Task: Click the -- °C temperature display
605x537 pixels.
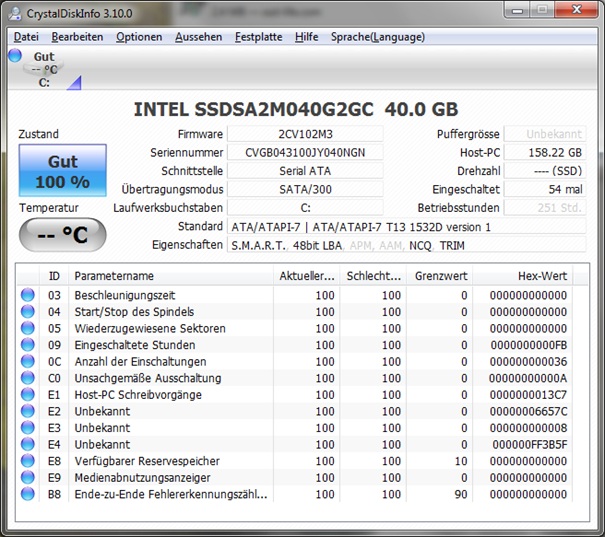Action: tap(63, 235)
